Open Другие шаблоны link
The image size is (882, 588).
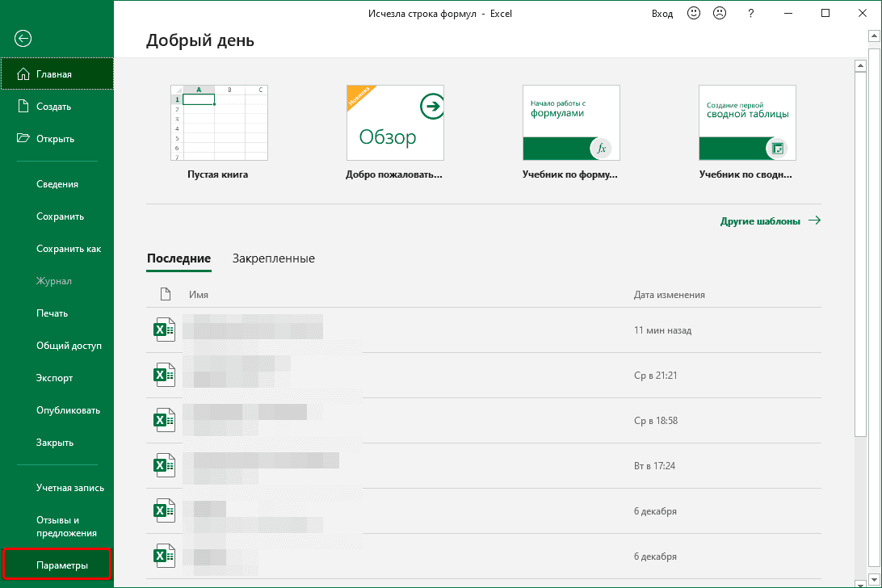(760, 220)
